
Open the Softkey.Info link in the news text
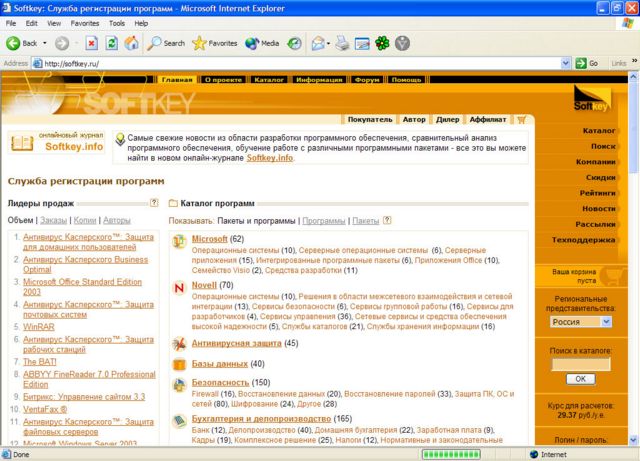(x=269, y=158)
